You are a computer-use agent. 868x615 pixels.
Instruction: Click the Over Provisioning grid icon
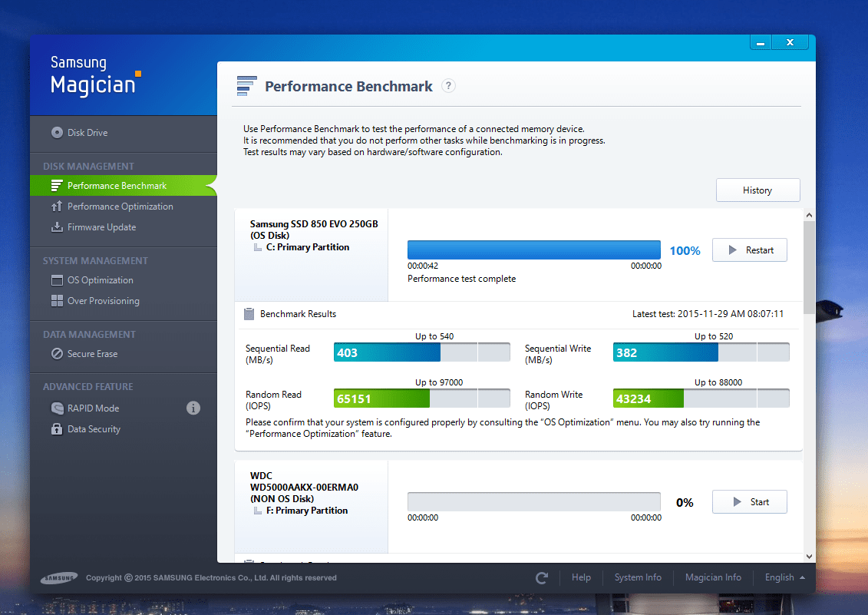click(x=57, y=301)
